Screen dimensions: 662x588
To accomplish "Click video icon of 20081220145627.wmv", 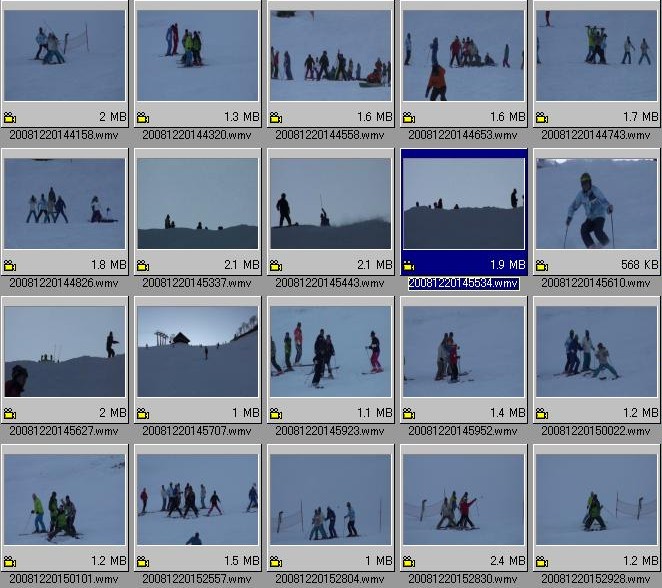I will pyautogui.click(x=10, y=414).
